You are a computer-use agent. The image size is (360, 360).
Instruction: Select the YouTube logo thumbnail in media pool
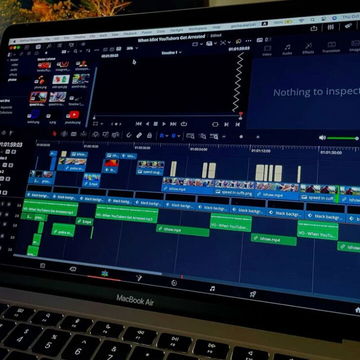(x=73, y=115)
